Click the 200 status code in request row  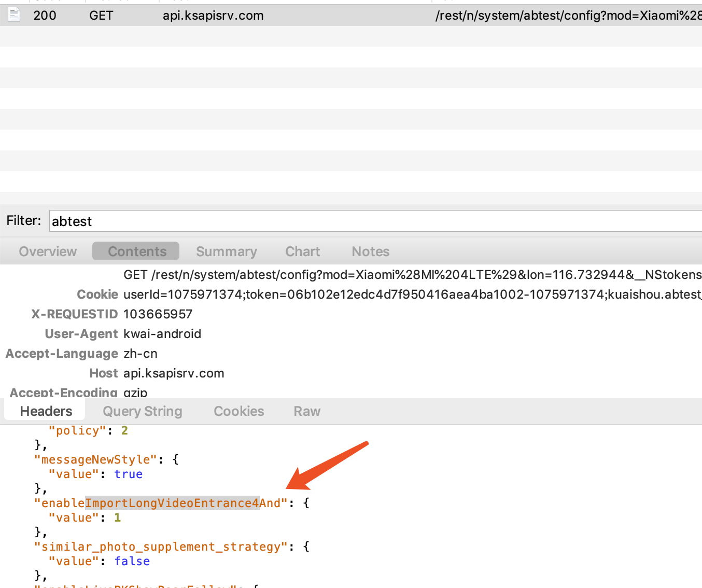point(45,16)
